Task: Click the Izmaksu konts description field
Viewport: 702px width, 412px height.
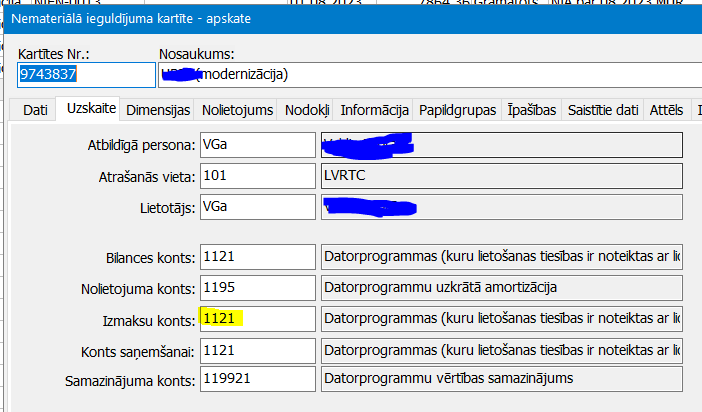Action: [x=501, y=319]
